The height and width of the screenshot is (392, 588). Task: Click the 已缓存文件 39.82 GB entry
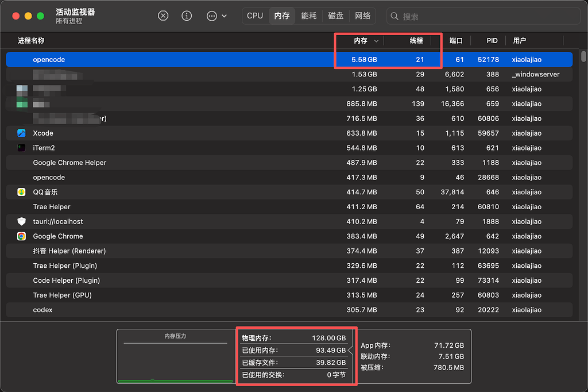pyautogui.click(x=293, y=363)
